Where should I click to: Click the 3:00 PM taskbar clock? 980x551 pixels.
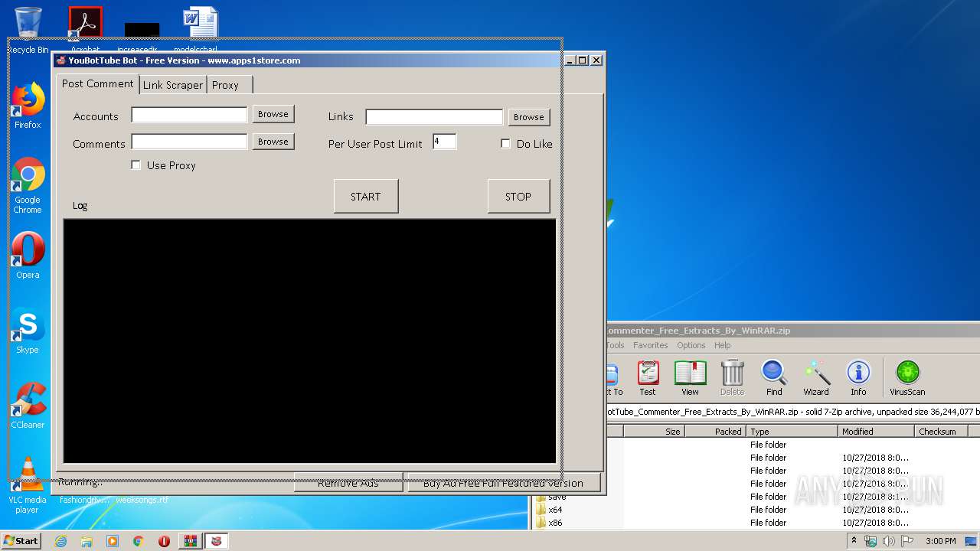pyautogui.click(x=941, y=541)
